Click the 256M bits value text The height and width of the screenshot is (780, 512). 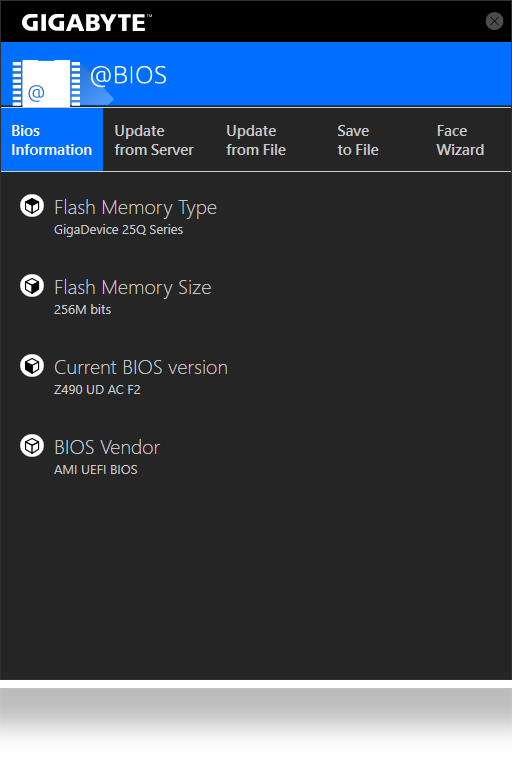click(83, 309)
